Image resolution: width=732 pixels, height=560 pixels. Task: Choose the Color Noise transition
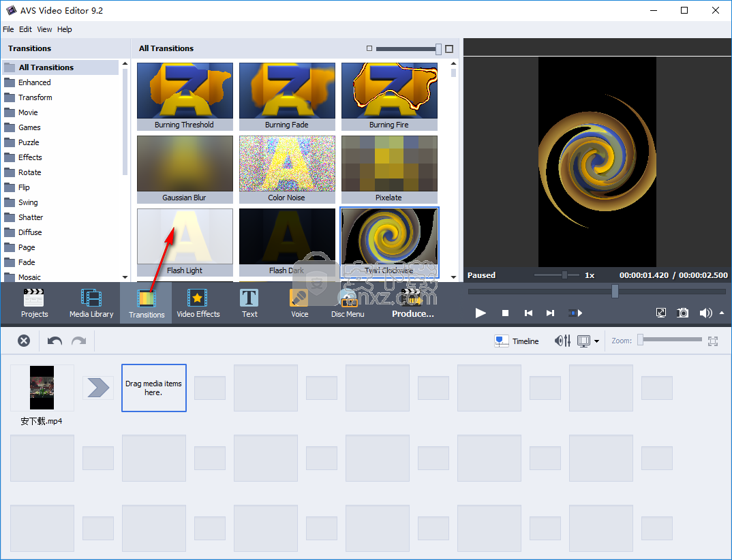click(287, 170)
